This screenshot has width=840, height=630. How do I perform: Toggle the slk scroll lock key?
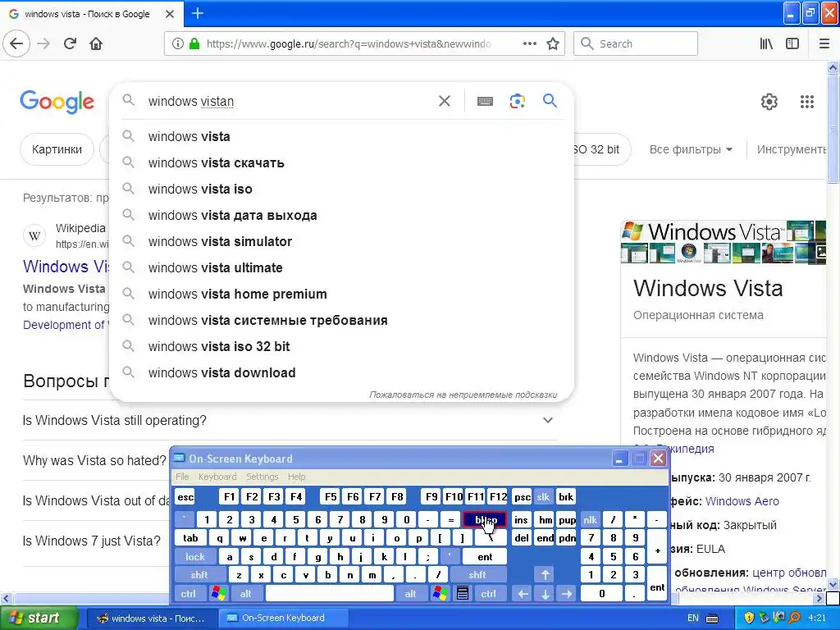click(x=543, y=497)
